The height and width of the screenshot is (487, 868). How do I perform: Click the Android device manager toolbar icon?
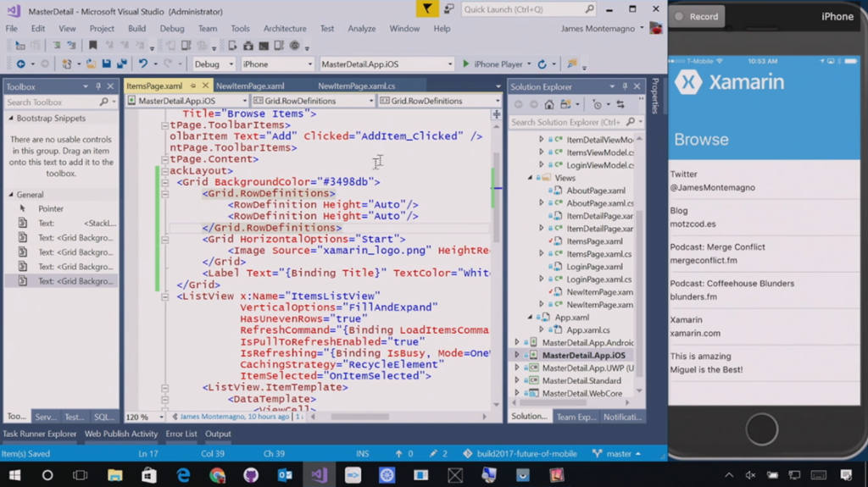[248, 46]
